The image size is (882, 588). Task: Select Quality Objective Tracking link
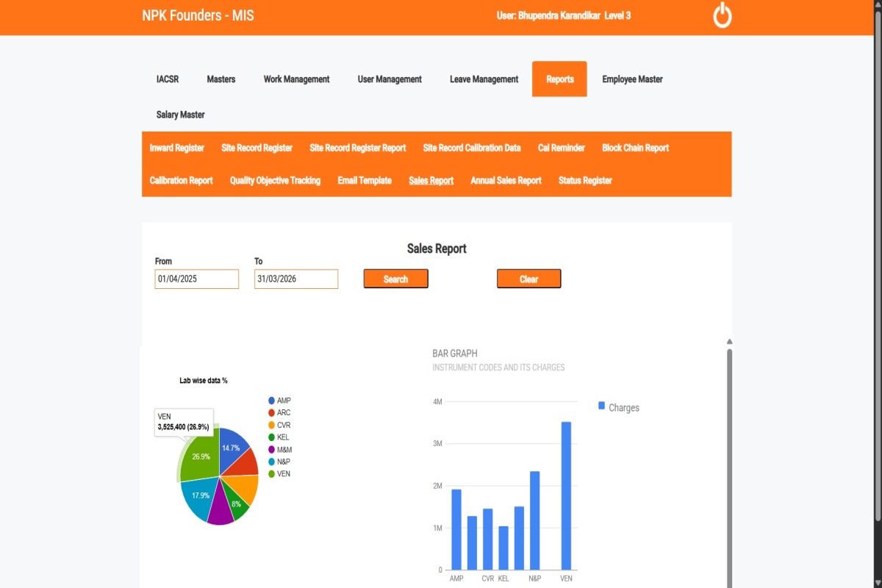[x=275, y=181]
